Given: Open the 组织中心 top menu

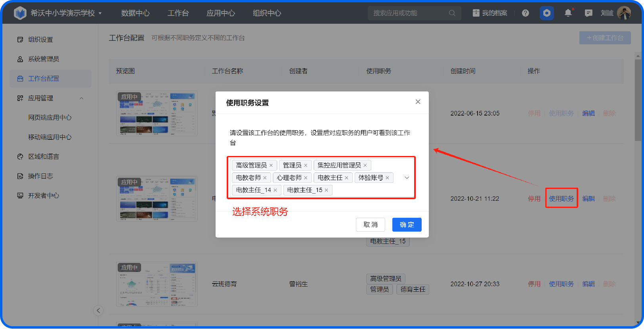Looking at the screenshot, I should pos(267,13).
